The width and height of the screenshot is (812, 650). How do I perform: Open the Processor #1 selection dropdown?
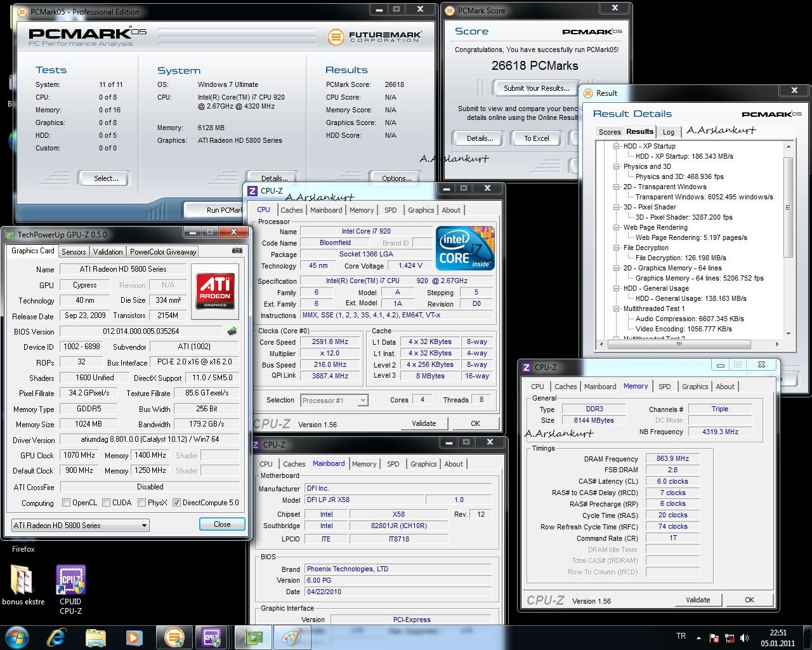(x=334, y=401)
